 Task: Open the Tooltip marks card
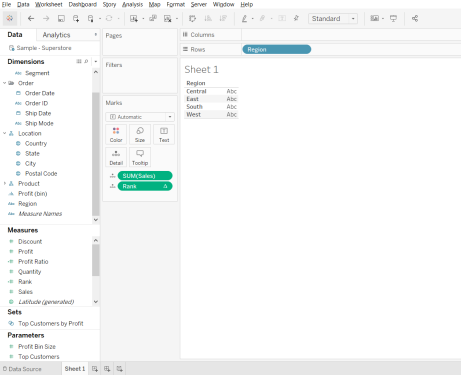[x=140, y=157]
